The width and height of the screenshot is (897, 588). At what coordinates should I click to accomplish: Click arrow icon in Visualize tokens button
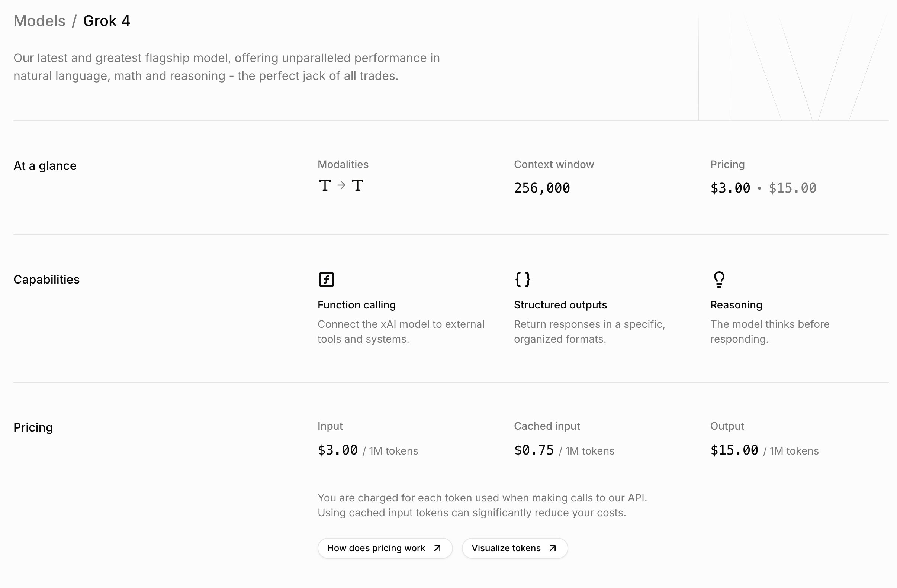tap(553, 548)
